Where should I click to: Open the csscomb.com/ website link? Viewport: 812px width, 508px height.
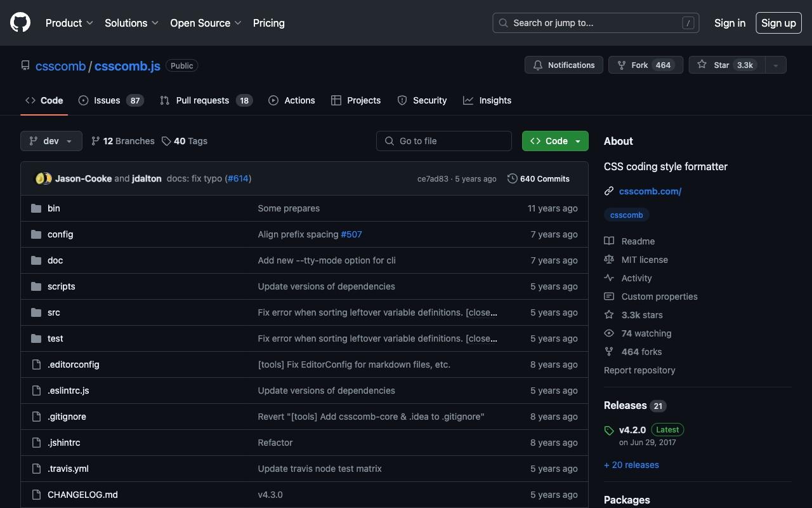(x=650, y=191)
